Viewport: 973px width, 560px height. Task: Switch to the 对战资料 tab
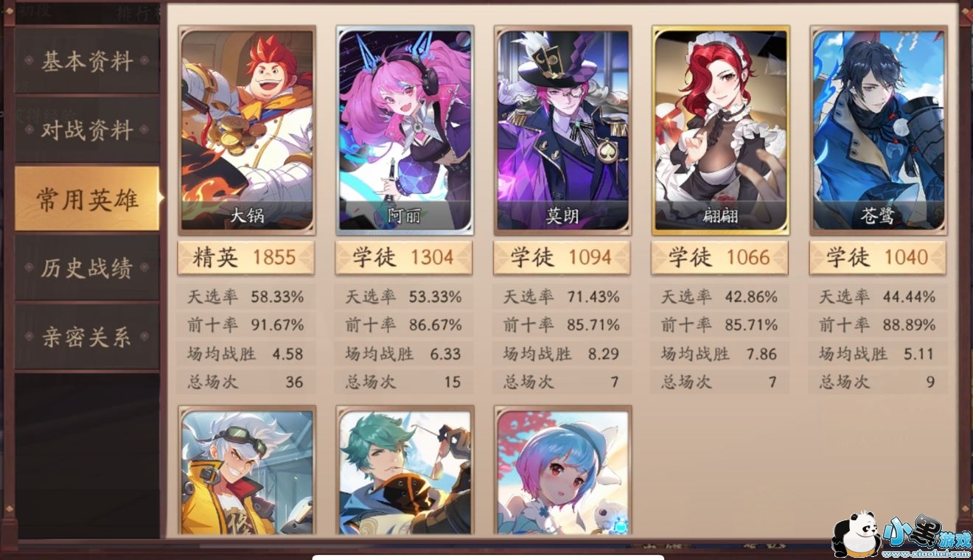[x=87, y=130]
